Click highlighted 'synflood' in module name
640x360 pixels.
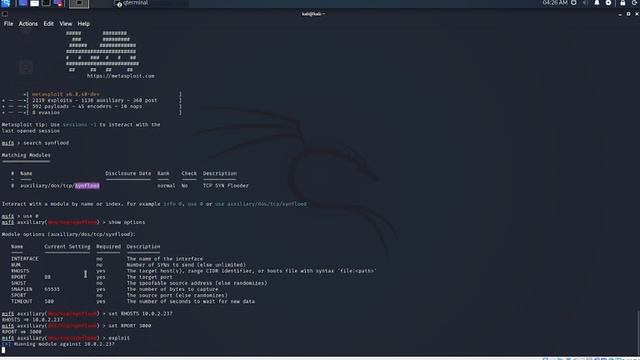87,186
